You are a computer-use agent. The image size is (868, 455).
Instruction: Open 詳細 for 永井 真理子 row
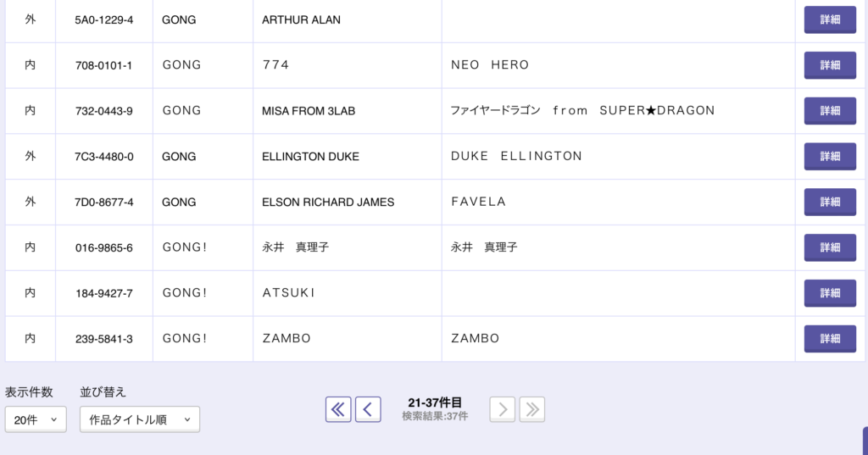830,247
